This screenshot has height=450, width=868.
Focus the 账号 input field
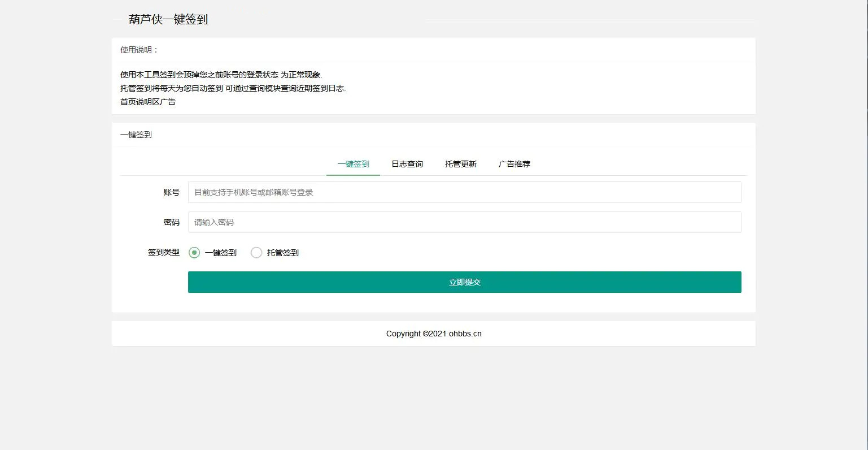[464, 192]
